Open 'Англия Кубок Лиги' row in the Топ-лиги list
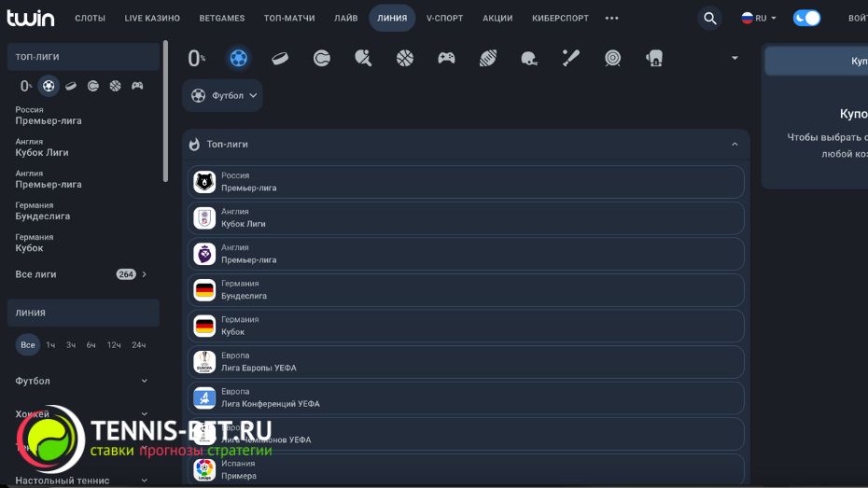Image resolution: width=868 pixels, height=488 pixels. tap(466, 218)
